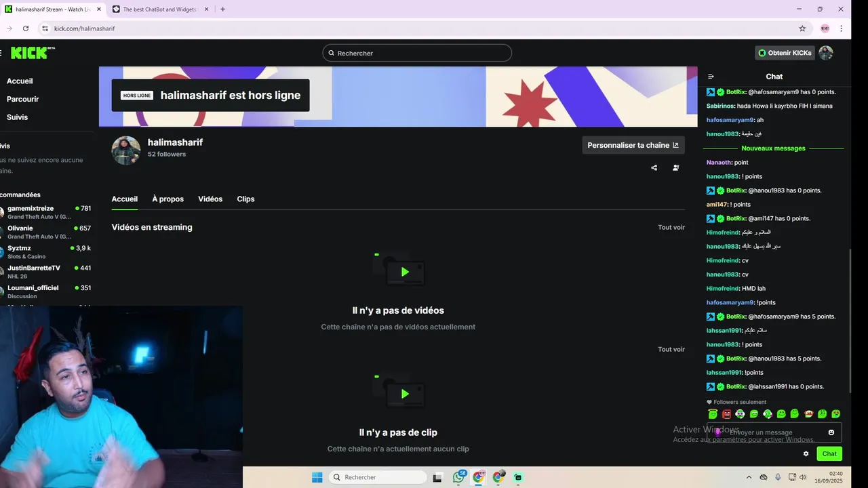The height and width of the screenshot is (488, 868).
Task: Go to Parcourir in the sidebar
Action: pos(22,99)
